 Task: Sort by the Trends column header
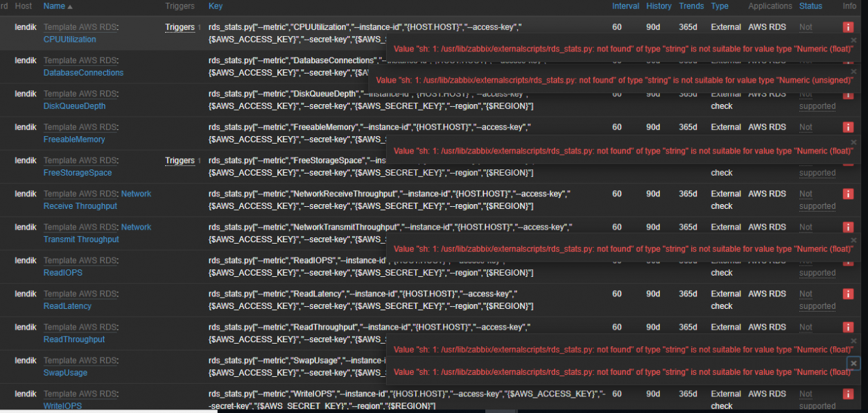[x=691, y=6]
